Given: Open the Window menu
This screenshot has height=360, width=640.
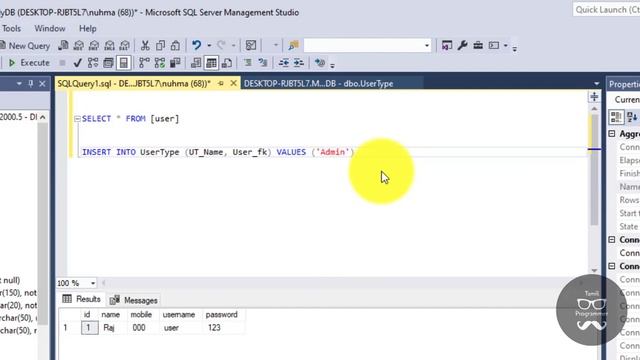Looking at the screenshot, I should coord(50,29).
